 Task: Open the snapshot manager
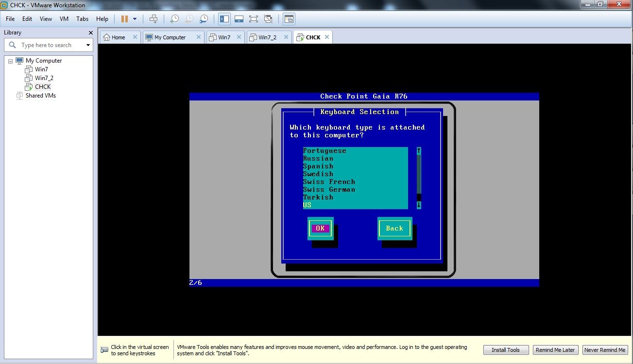coord(204,19)
